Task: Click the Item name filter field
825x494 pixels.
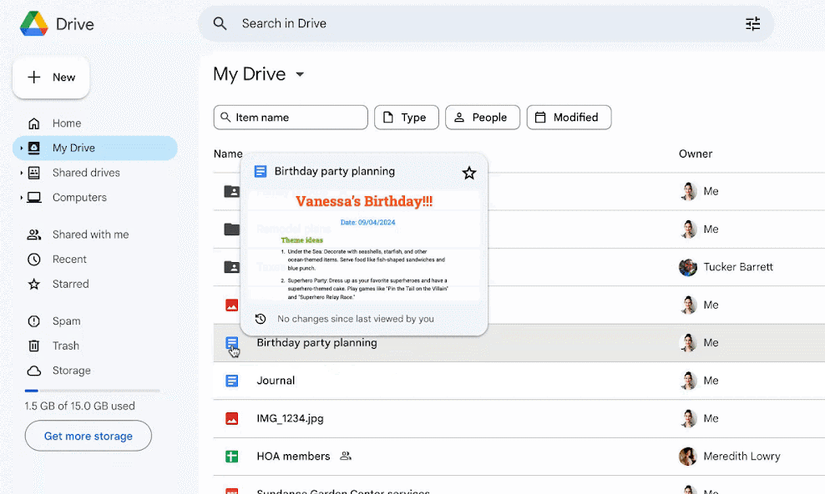Action: (x=290, y=117)
